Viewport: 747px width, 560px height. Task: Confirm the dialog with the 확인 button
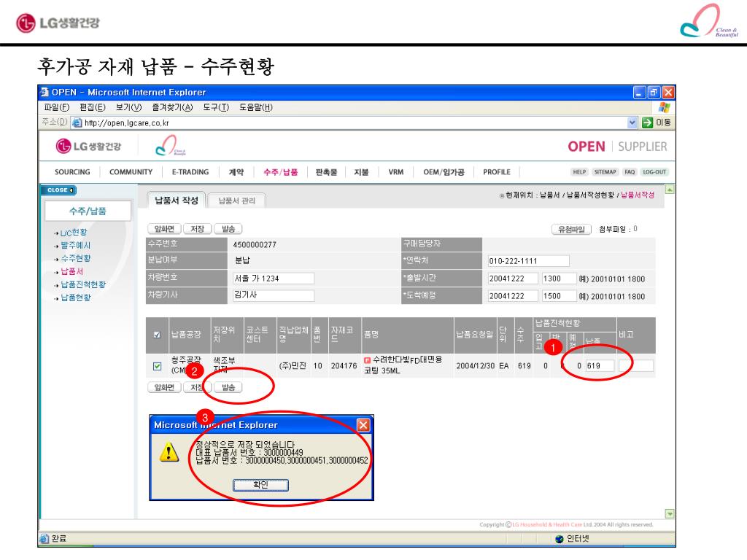[260, 485]
